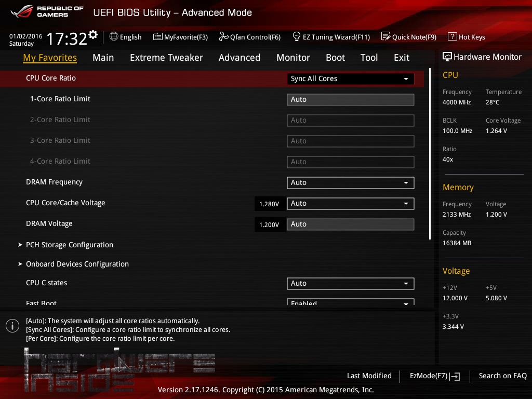Select the CPU Core Ratio row label

[51, 78]
